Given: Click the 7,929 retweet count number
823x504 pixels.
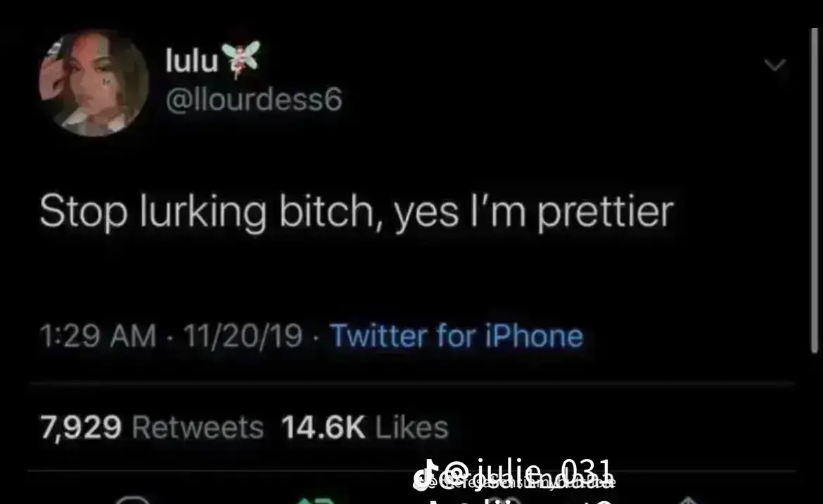Looking at the screenshot, I should [81, 427].
